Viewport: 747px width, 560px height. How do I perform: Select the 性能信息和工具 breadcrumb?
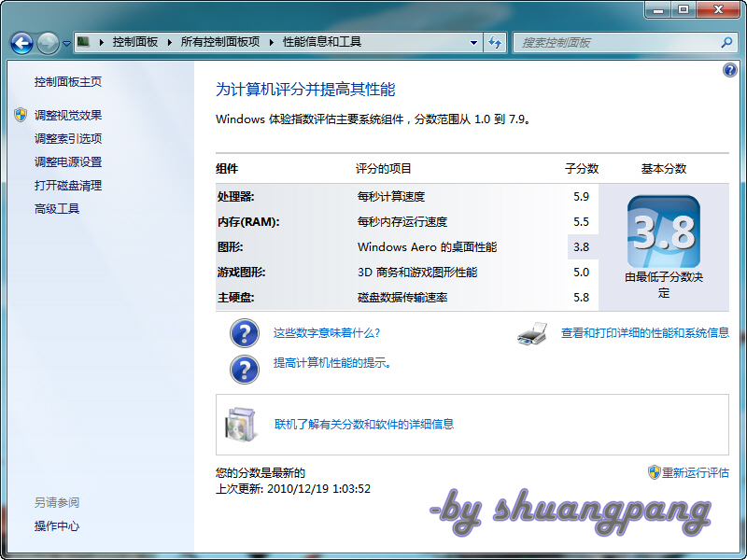click(322, 42)
